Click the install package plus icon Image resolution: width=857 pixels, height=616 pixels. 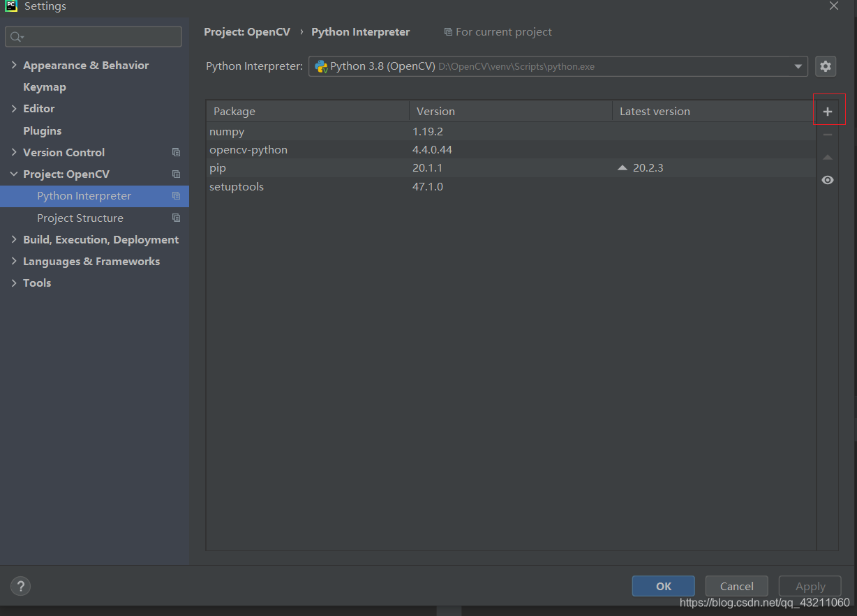coord(828,112)
